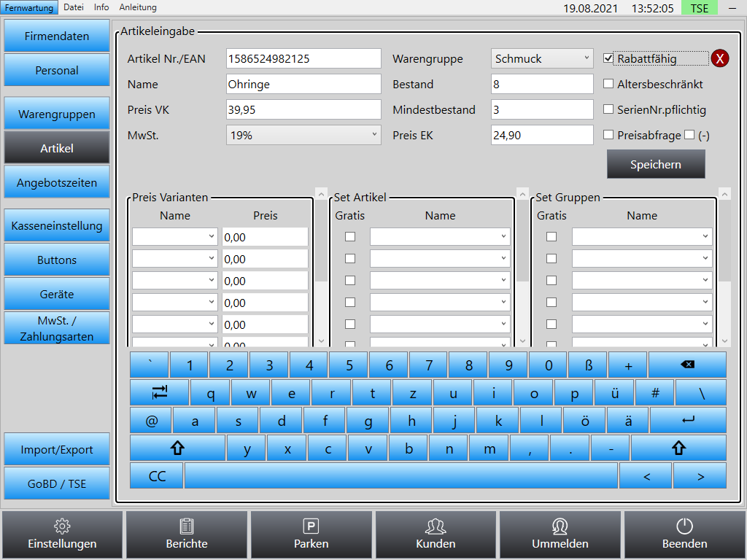Screen dimensions: 747x560
Task: Open third Set Artikel name dropdown
Action: click(x=440, y=281)
